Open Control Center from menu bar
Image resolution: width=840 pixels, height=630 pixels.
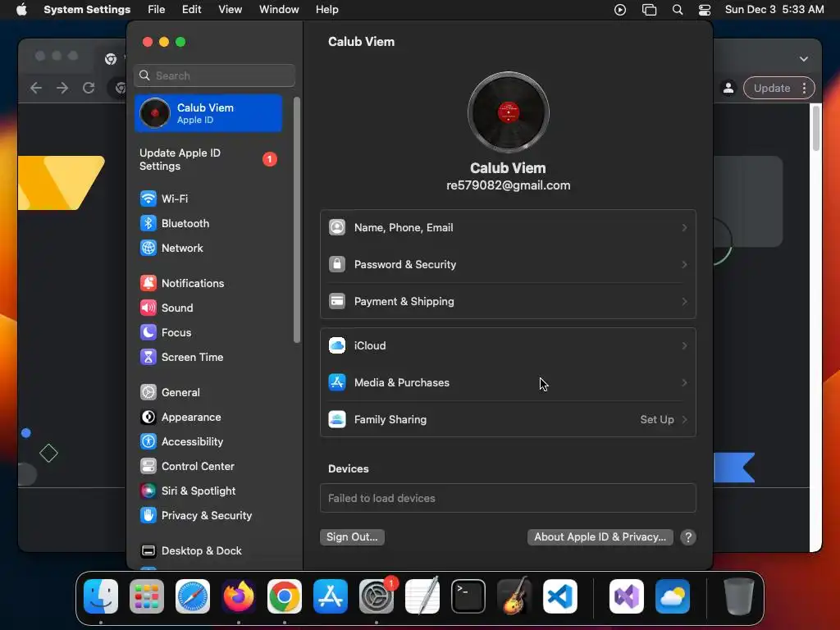pos(705,10)
